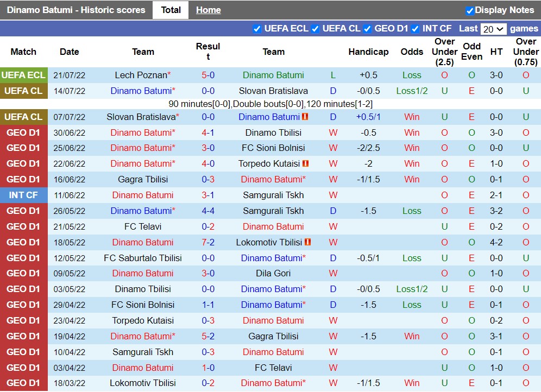
Task: Click the UEFA CL badge on the 14/07 row
Action: pyautogui.click(x=24, y=91)
